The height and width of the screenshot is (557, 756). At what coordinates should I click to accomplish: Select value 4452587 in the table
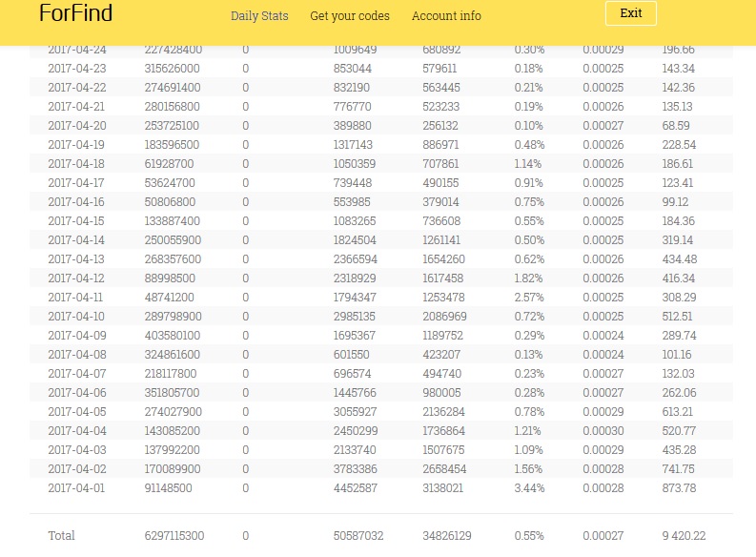(x=355, y=488)
